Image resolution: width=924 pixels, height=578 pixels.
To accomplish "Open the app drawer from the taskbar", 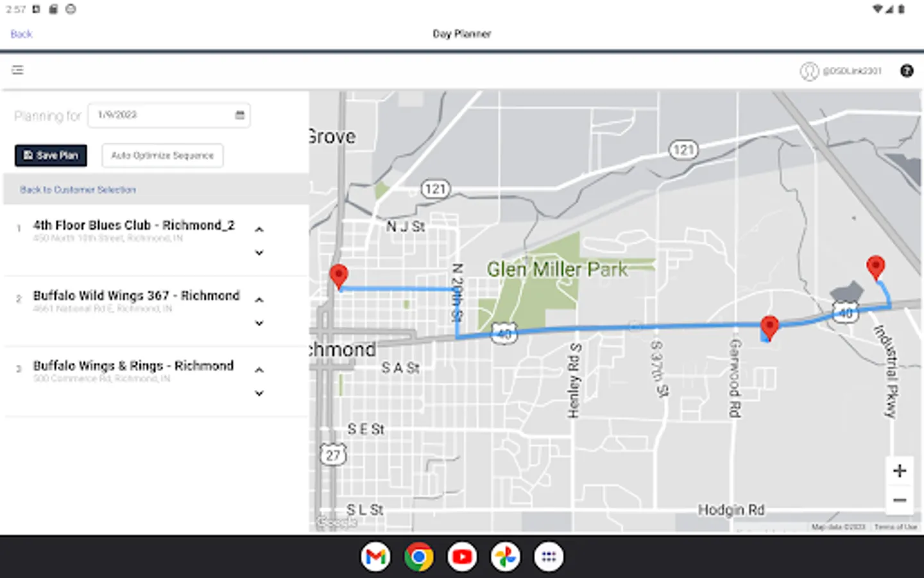I will click(x=549, y=557).
